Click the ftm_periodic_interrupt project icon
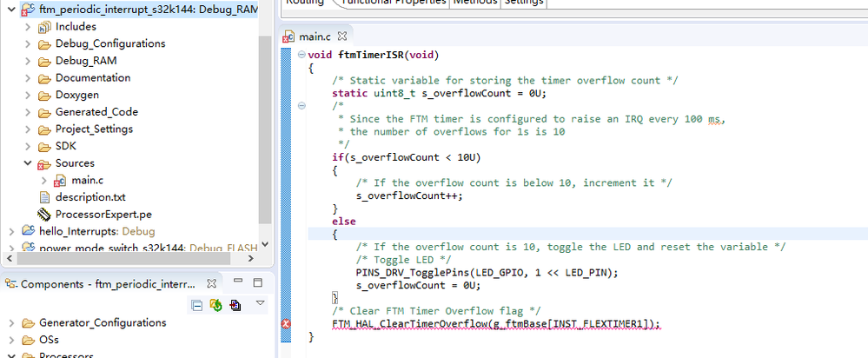The height and width of the screenshot is (358, 868). pyautogui.click(x=28, y=10)
